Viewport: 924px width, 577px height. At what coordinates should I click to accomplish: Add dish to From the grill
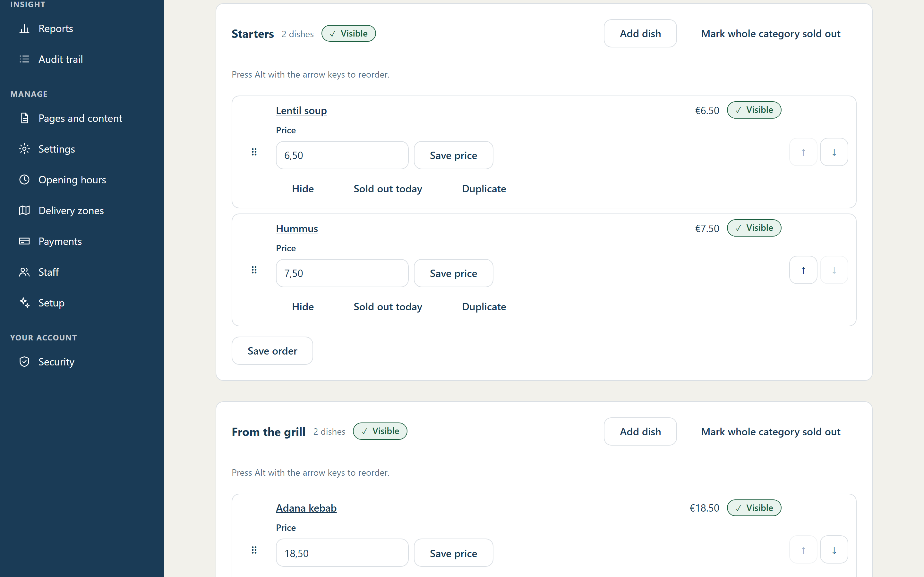640,431
